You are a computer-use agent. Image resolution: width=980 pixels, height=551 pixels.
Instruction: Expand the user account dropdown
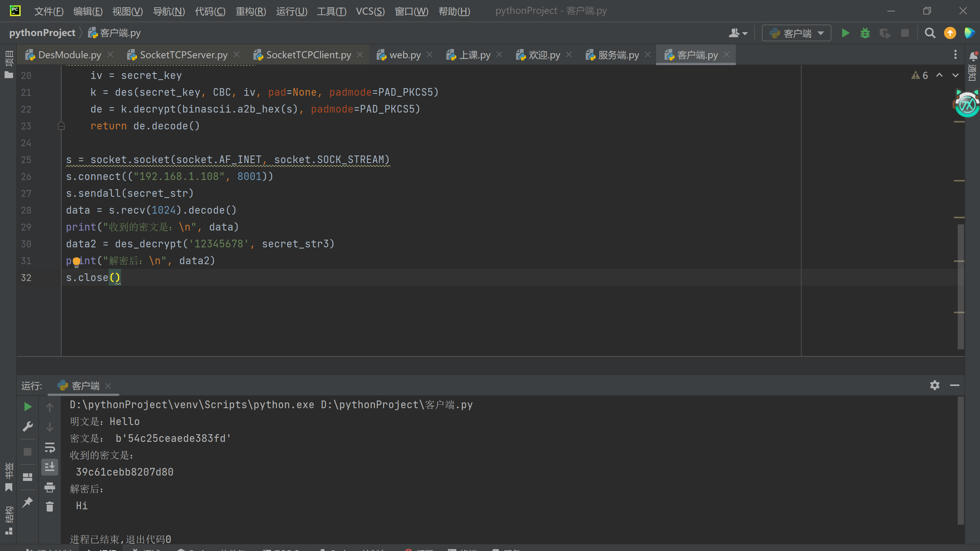738,33
